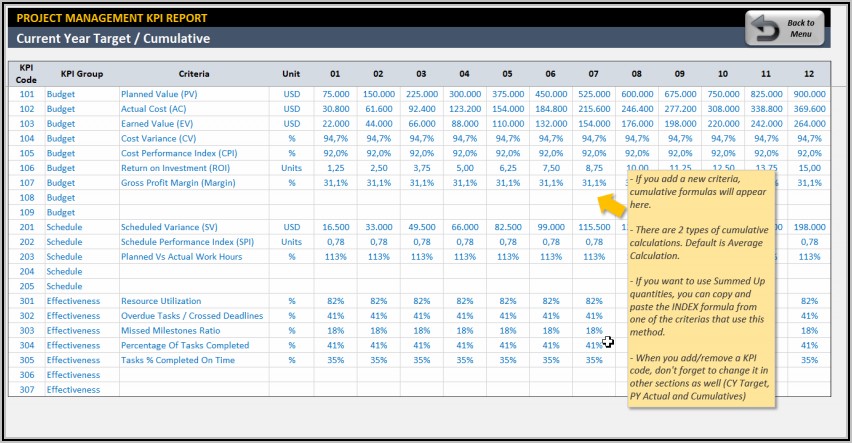852x443 pixels.
Task: Select the month 12 column header
Action: [810, 74]
